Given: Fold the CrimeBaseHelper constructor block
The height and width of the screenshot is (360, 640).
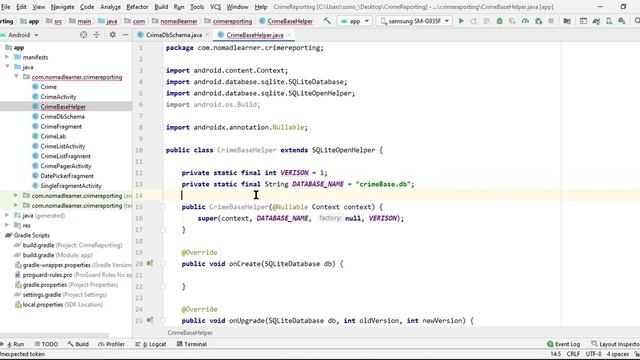Looking at the screenshot, I should coord(163,207).
